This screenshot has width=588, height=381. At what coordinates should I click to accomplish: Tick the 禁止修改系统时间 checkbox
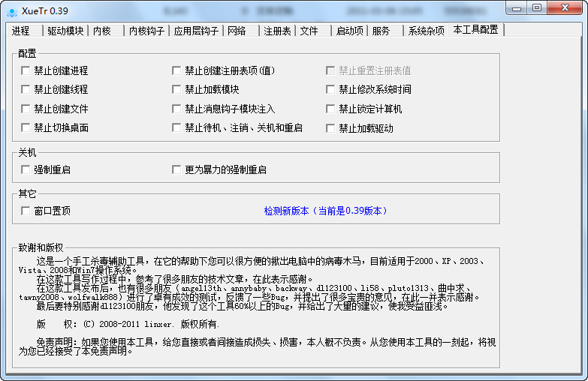tap(330, 89)
